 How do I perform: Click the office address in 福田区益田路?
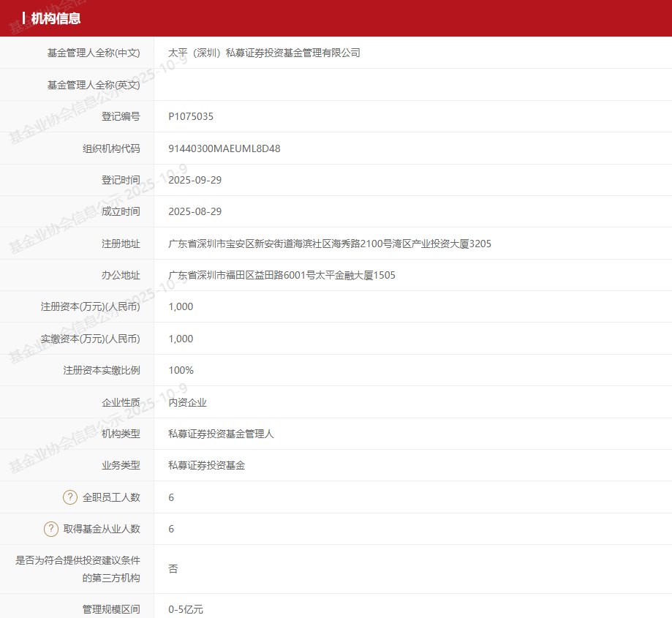coord(282,275)
